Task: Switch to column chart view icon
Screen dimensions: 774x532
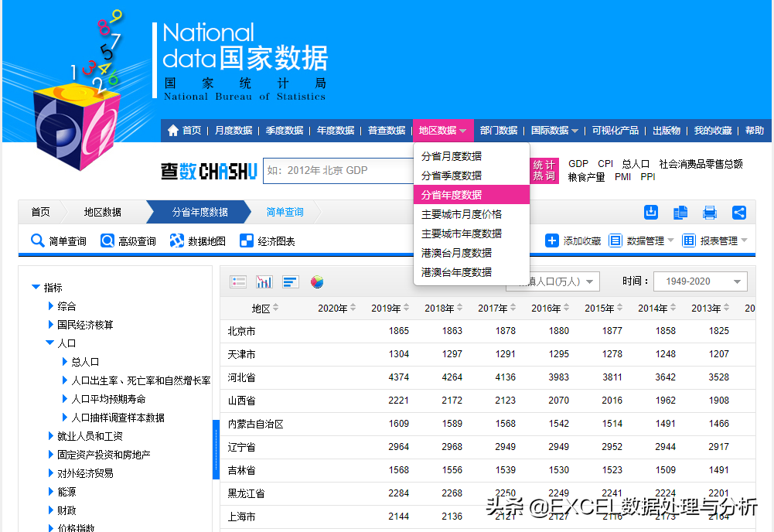Action: (264, 281)
